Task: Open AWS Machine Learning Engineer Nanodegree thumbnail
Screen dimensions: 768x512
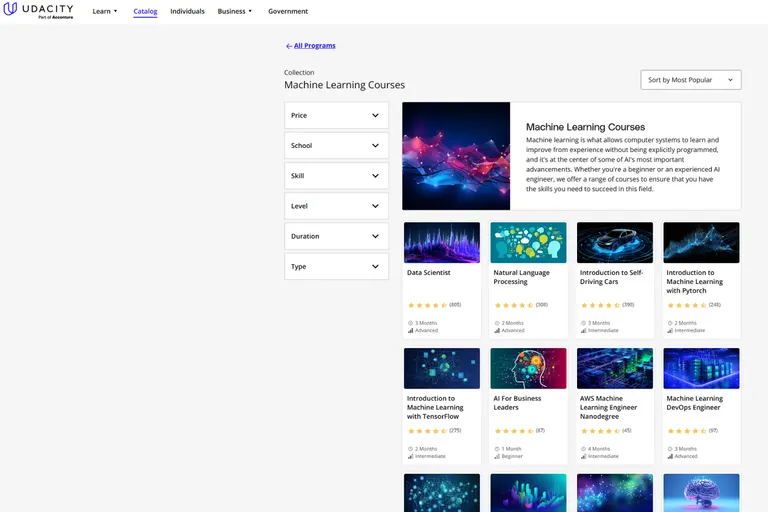Action: (x=615, y=368)
